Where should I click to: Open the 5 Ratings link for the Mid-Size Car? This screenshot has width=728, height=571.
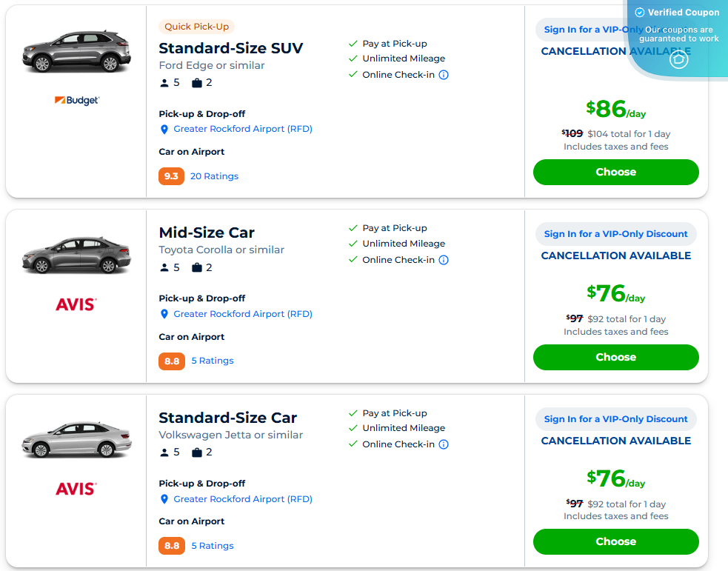(x=212, y=361)
